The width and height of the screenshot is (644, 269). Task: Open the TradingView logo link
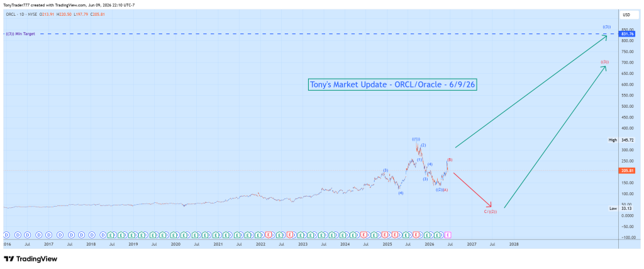[x=31, y=259]
